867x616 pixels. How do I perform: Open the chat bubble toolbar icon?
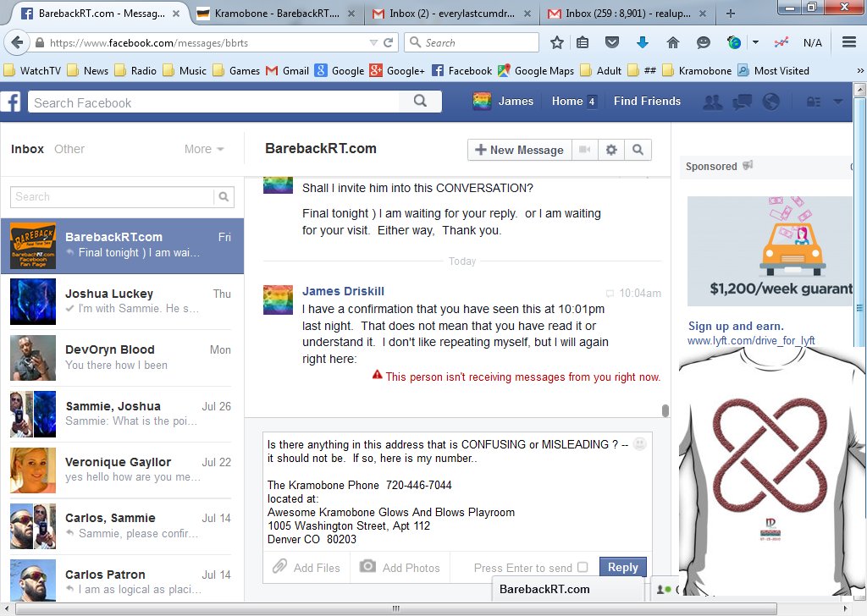tap(704, 42)
